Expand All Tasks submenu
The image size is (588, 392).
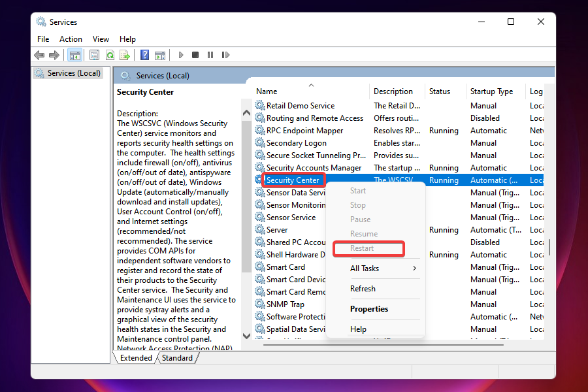[x=376, y=269]
